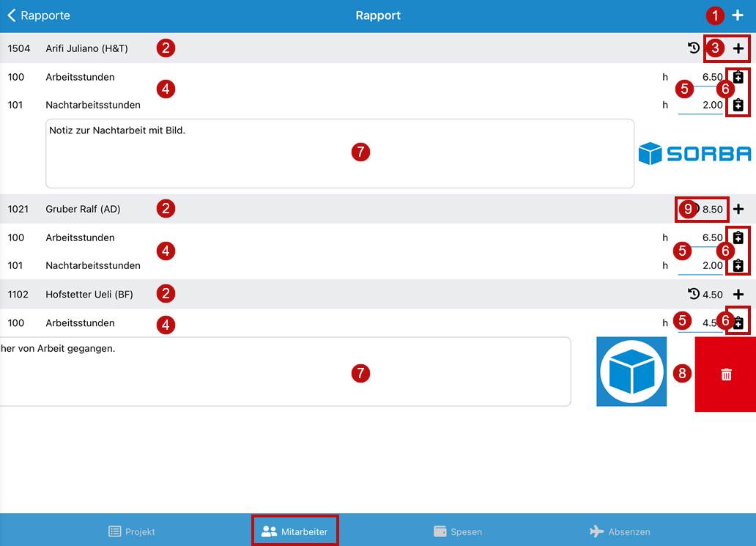
Task: Open the SORBA logo image attachment
Action: pos(694,153)
